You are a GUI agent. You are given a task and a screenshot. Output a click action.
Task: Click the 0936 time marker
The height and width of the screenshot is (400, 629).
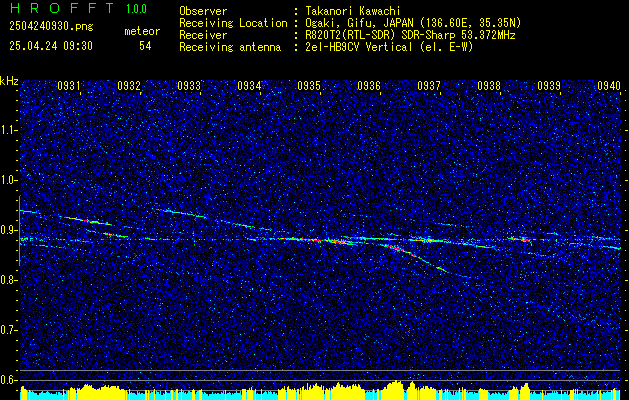369,86
